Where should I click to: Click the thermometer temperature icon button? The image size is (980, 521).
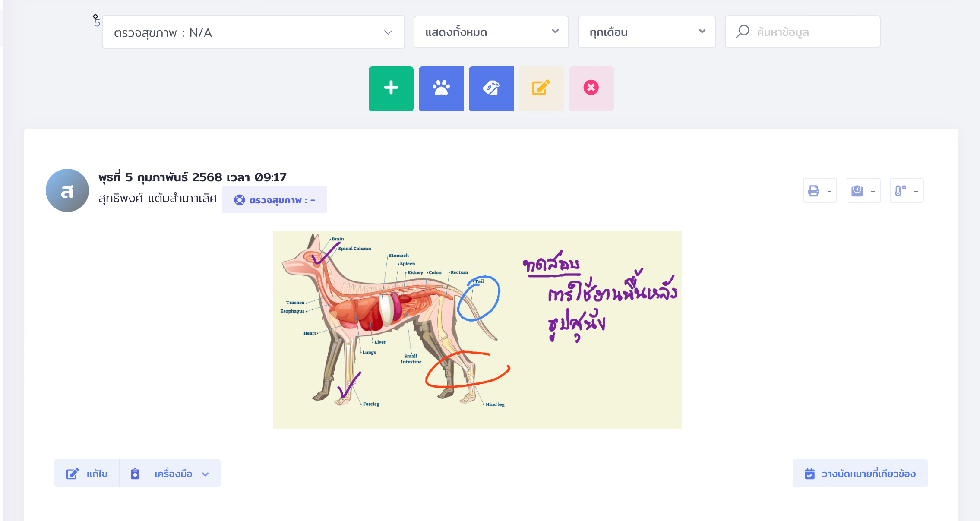coord(906,190)
